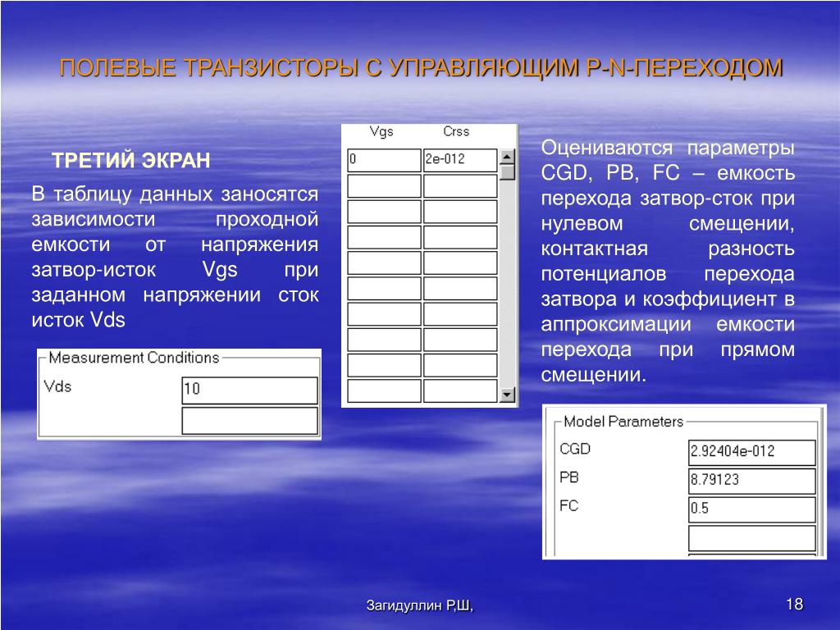The width and height of the screenshot is (840, 630).
Task: Click the Vds field containing 10
Action: point(249,390)
